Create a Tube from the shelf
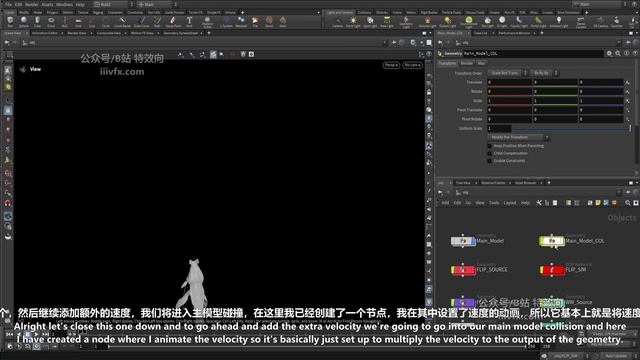This screenshot has width=640, height=360. [37, 21]
